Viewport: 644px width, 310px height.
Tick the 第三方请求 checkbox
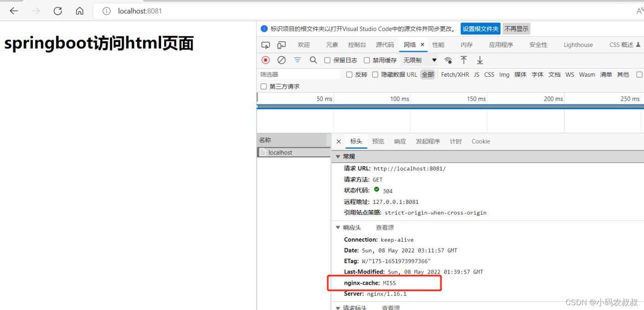coord(264,86)
